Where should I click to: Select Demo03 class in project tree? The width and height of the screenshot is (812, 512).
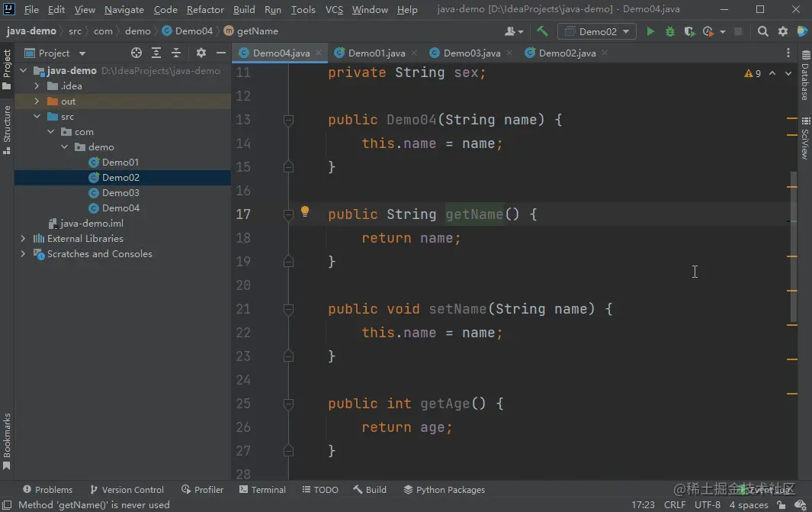point(120,193)
